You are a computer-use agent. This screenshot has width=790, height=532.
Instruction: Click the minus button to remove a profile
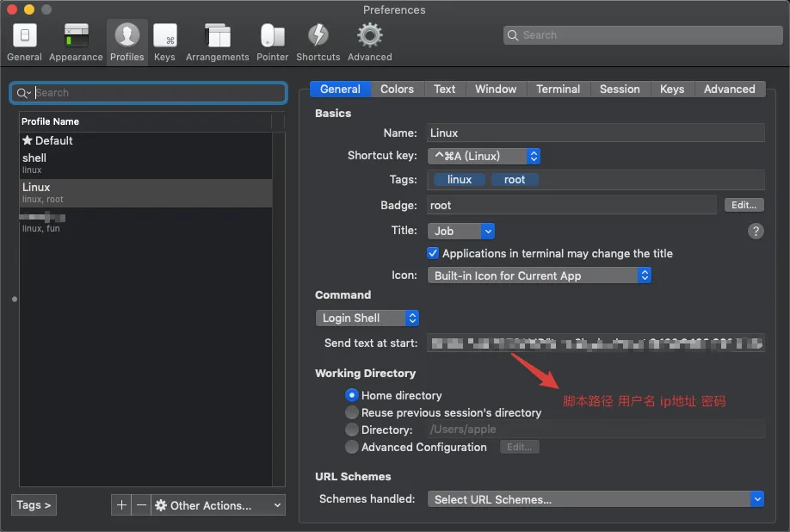142,505
